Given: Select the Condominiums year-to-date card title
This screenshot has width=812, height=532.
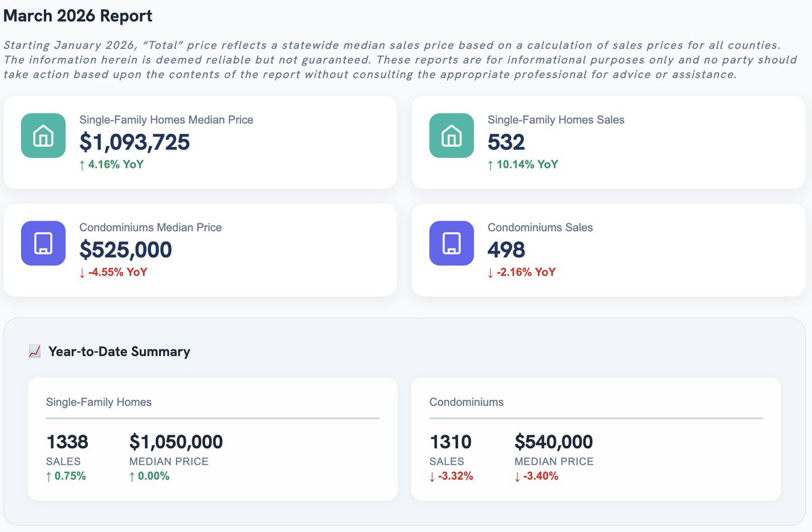Looking at the screenshot, I should (466, 402).
